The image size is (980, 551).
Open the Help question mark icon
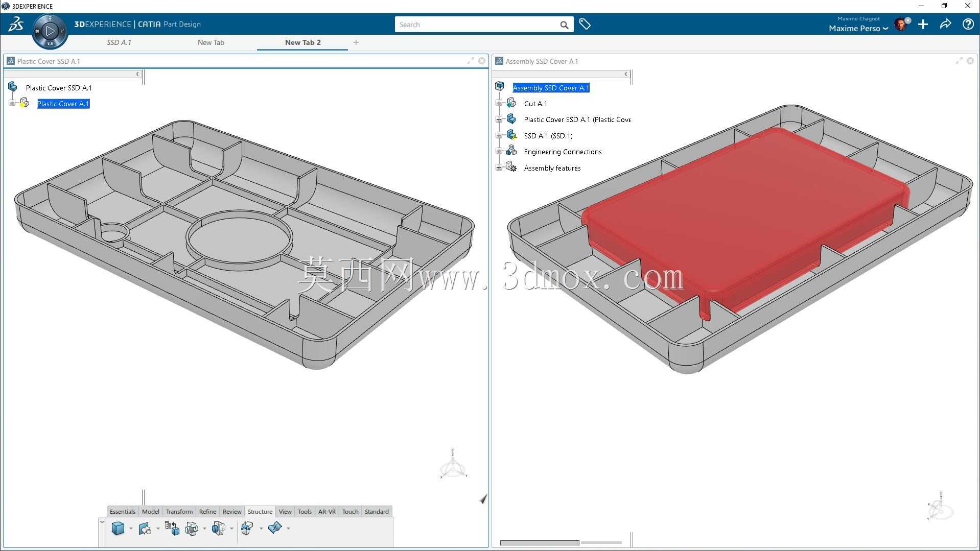pyautogui.click(x=968, y=24)
